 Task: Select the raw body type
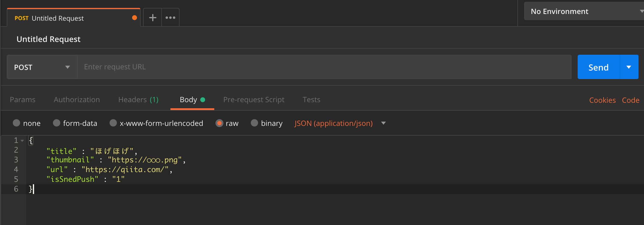(x=219, y=123)
